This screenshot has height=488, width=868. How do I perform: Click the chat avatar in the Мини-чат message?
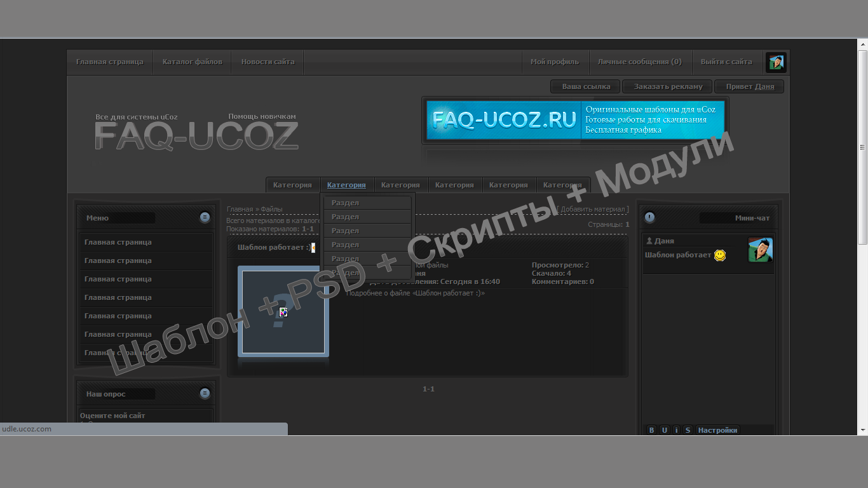click(761, 250)
